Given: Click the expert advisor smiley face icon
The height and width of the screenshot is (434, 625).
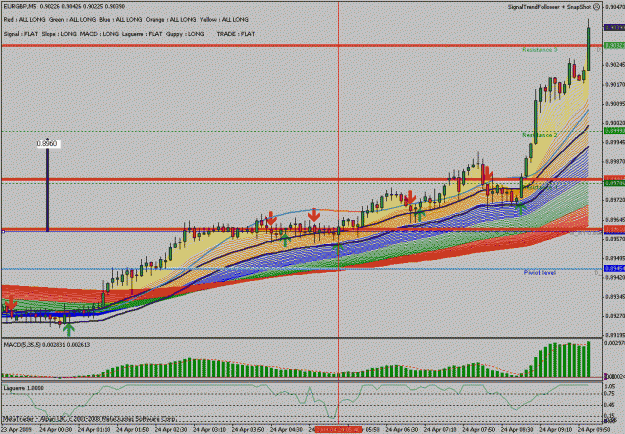Looking at the screenshot, I should pos(597,7).
